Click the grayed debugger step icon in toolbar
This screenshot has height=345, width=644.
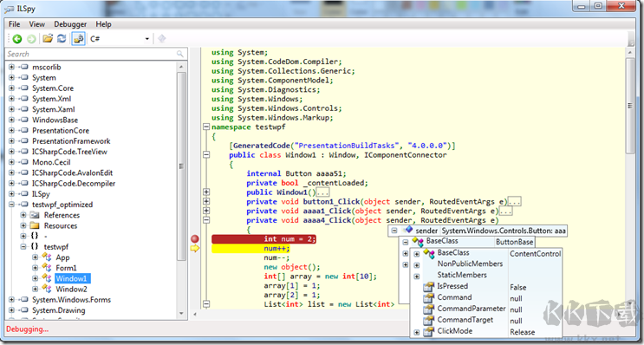pyautogui.click(x=162, y=39)
